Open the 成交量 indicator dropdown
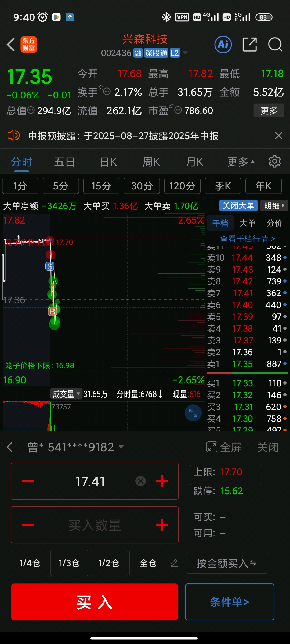The height and width of the screenshot is (644, 290). tap(66, 394)
